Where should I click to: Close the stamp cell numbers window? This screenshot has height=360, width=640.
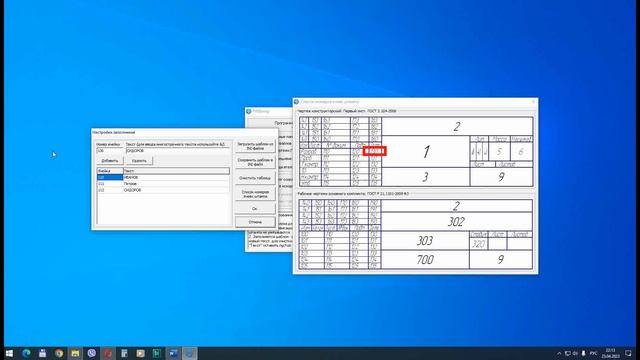(x=533, y=102)
